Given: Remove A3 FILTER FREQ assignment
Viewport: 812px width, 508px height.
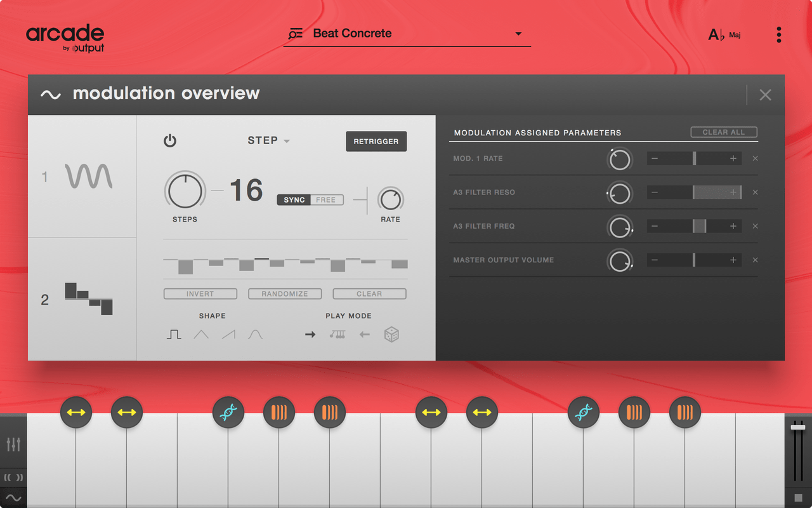Looking at the screenshot, I should pos(755,226).
